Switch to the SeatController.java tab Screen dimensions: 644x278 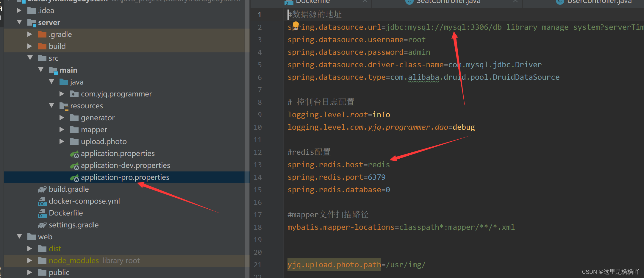click(x=448, y=2)
